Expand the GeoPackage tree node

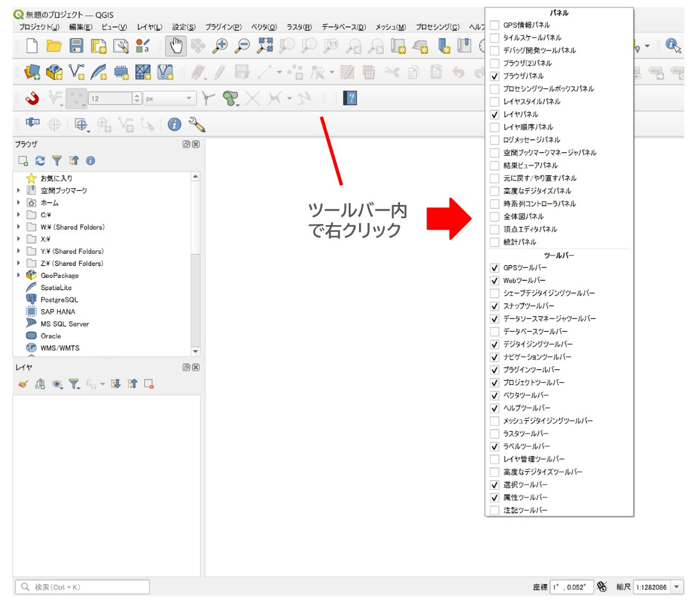(19, 275)
